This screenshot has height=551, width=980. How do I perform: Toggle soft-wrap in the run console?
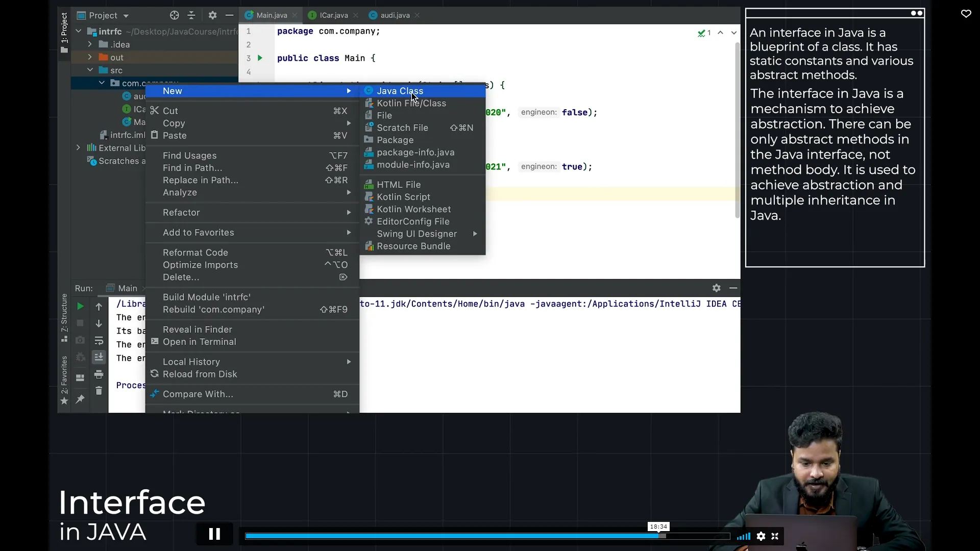click(x=99, y=341)
